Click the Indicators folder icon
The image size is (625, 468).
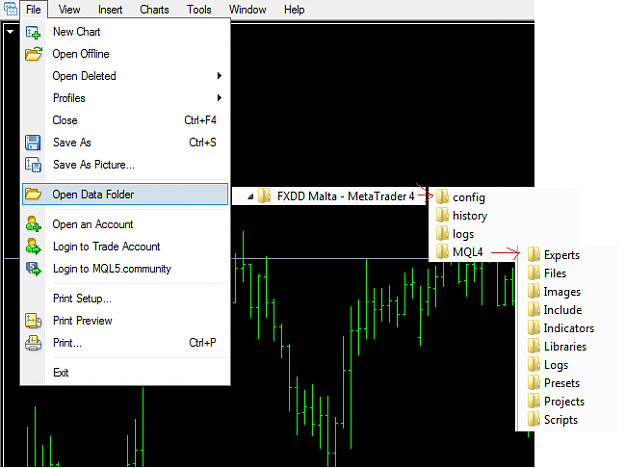tap(534, 328)
